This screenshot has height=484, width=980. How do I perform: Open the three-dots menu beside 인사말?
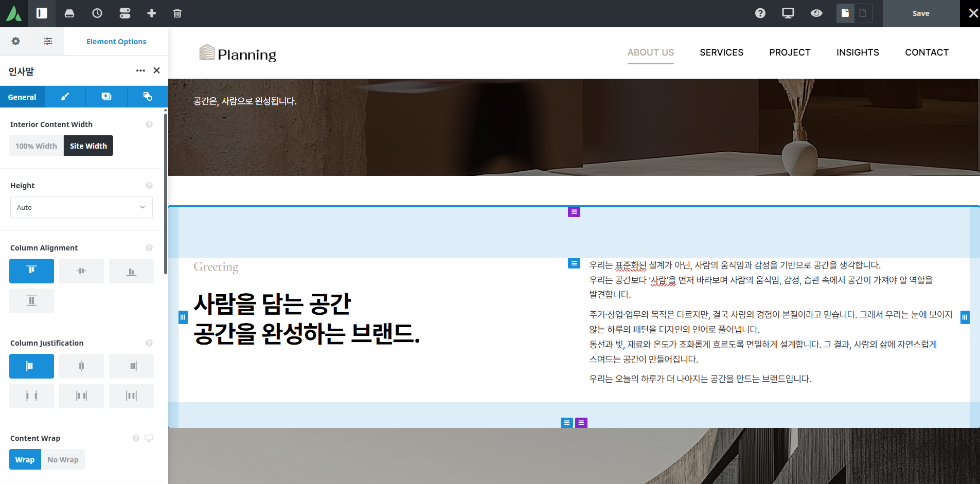[140, 70]
